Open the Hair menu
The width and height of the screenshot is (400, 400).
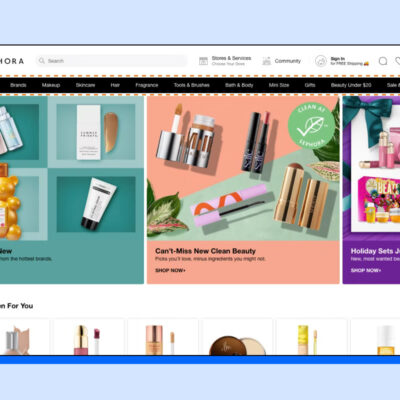(115, 85)
